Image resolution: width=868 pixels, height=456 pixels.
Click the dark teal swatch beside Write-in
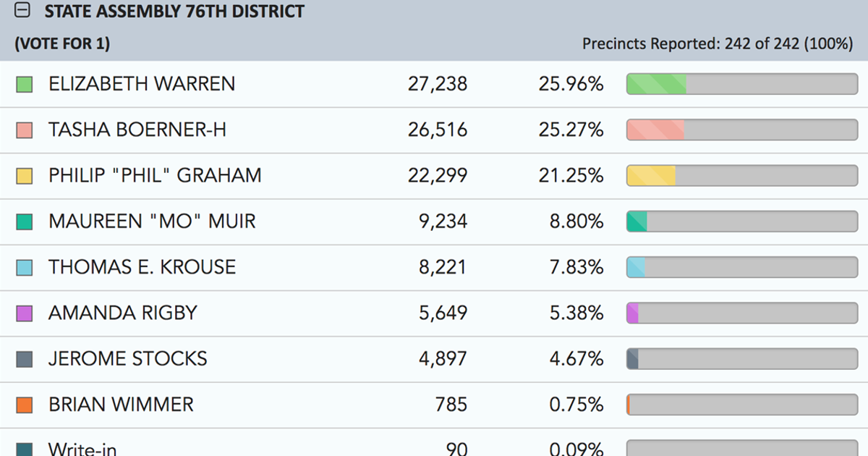tap(24, 449)
